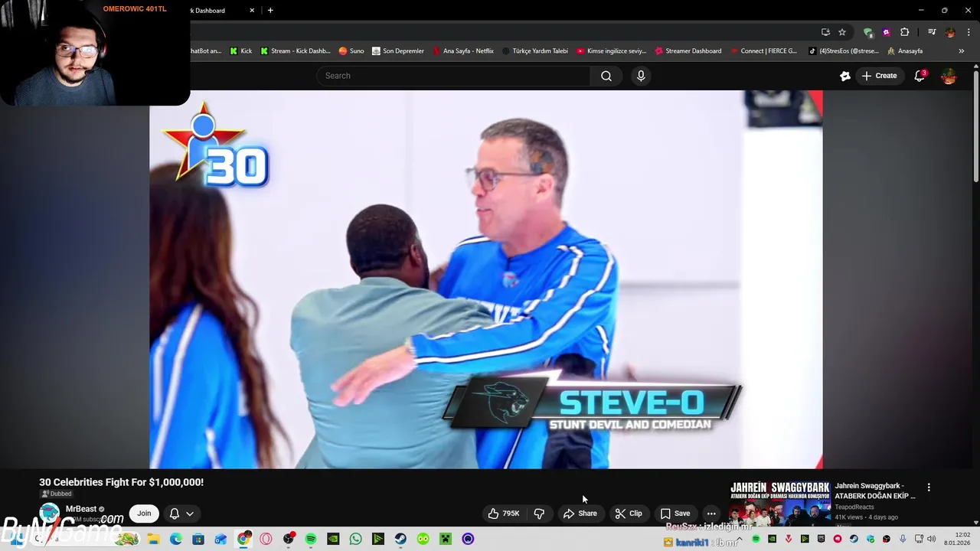This screenshot has height=551, width=980.
Task: Open the Chrome extensions puzzle icon
Action: pyautogui.click(x=905, y=32)
